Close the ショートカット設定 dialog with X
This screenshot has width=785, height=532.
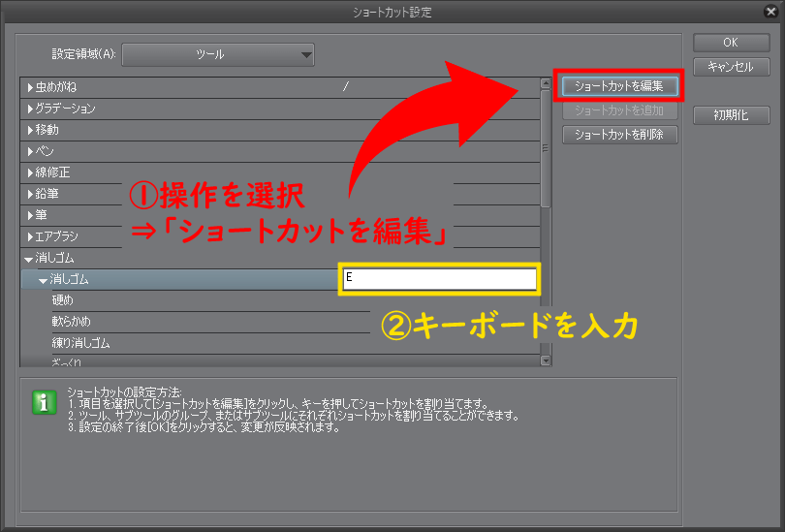tap(771, 12)
